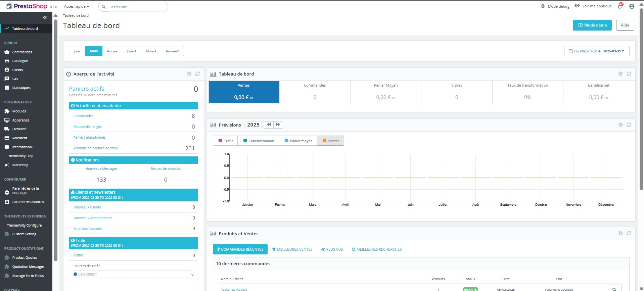644x291 pixels.
Task: Toggle the Trafic chart series
Action: (226, 141)
